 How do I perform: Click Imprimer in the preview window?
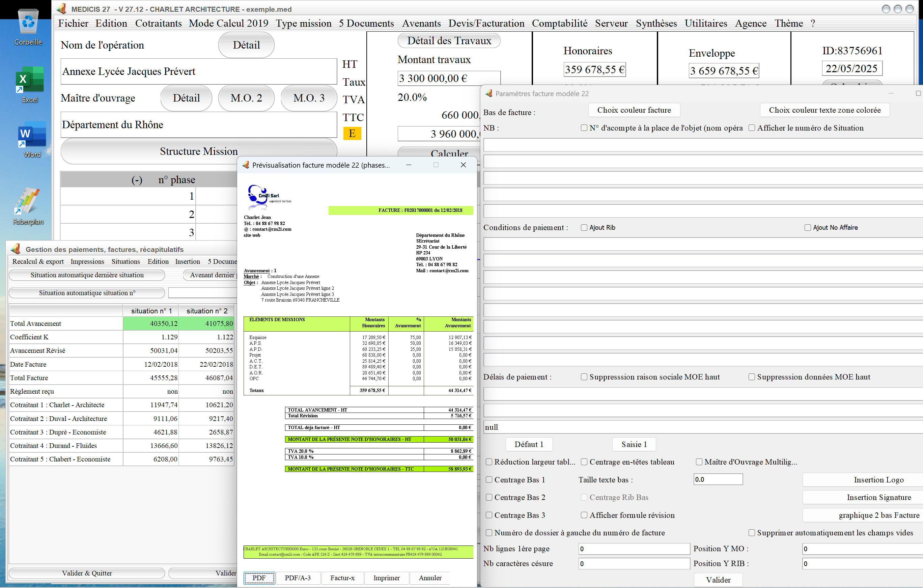point(386,578)
